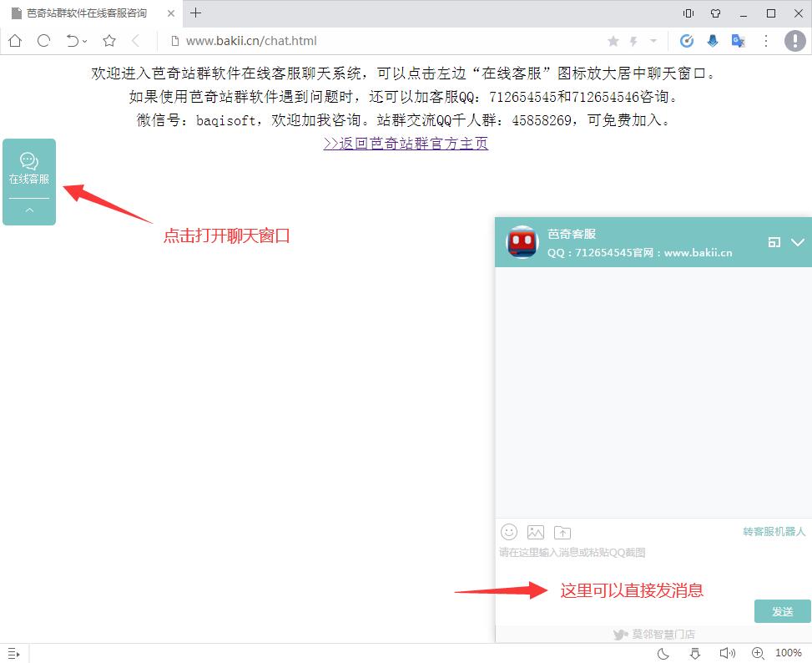Click the sidebar list icon in the status bar

(x=14, y=654)
